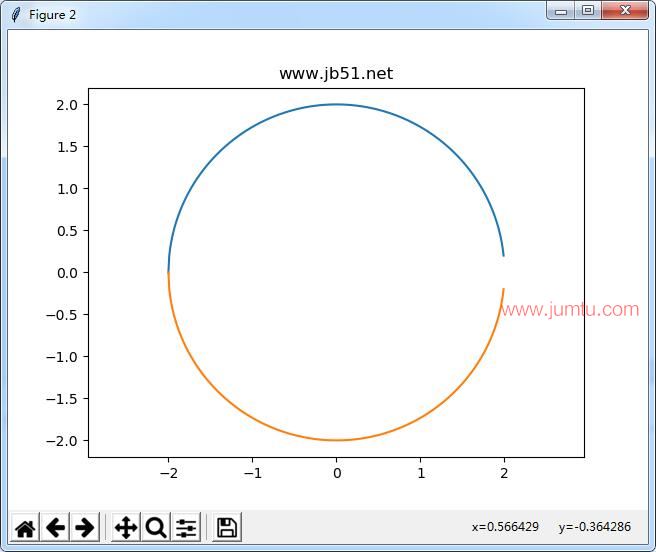Click the y=-0.364286 cursor coordinate readout
Screen dimensions: 656x552
pos(594,527)
